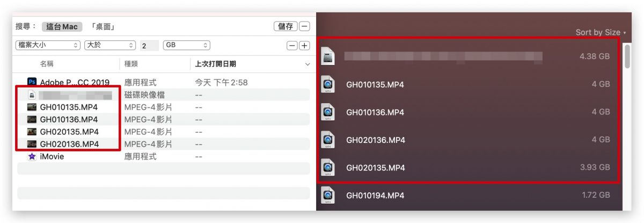The height and width of the screenshot is (223, 644).
Task: Open the GB unit dropdown
Action: pyautogui.click(x=186, y=45)
